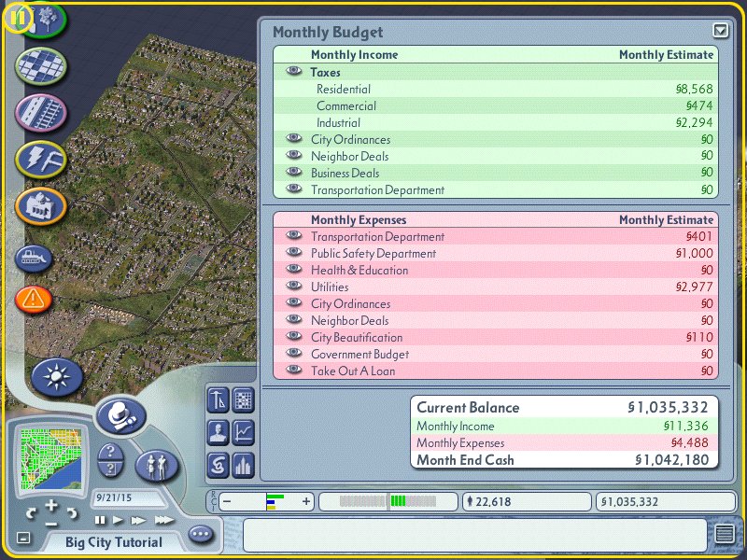Open the My Sim mode icon
747x560 pixels.
click(156, 463)
